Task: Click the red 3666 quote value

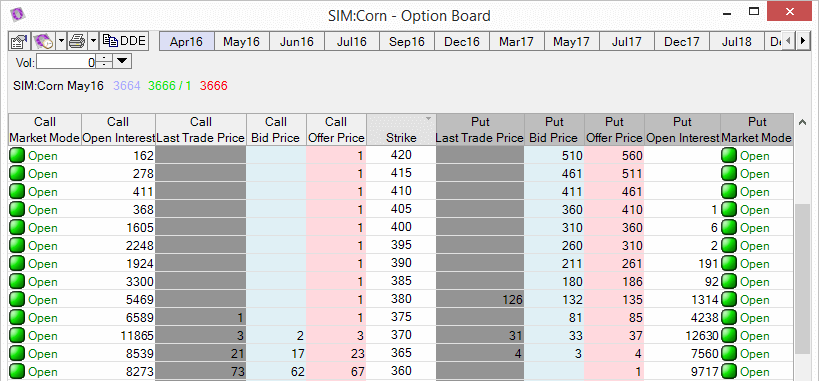Action: [214, 86]
